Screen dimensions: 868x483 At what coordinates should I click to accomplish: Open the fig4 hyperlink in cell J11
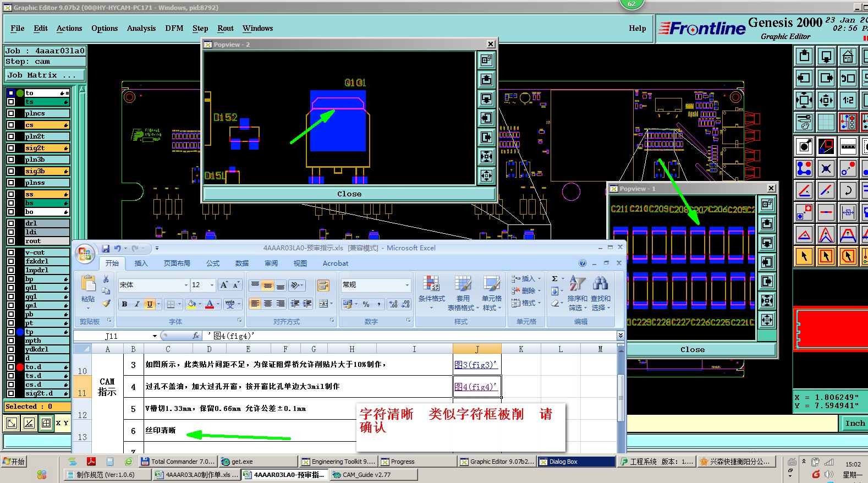[x=476, y=387]
